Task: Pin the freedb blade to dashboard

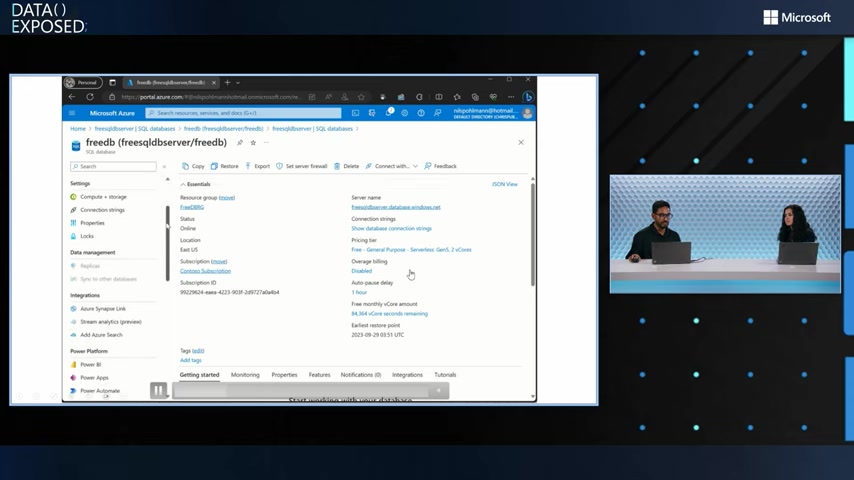Action: (x=240, y=143)
